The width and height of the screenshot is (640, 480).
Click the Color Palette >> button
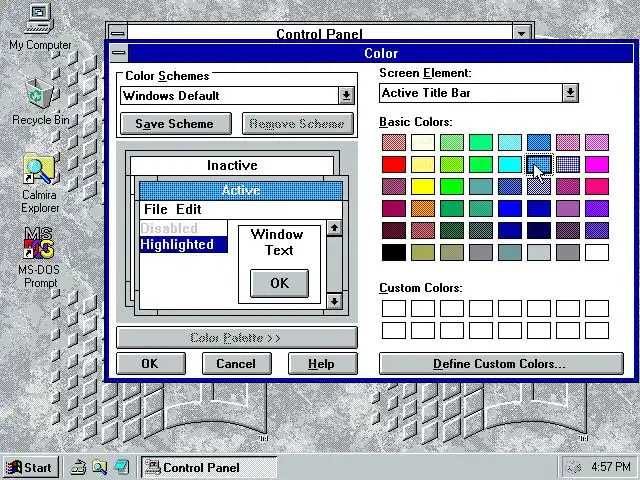click(237, 338)
